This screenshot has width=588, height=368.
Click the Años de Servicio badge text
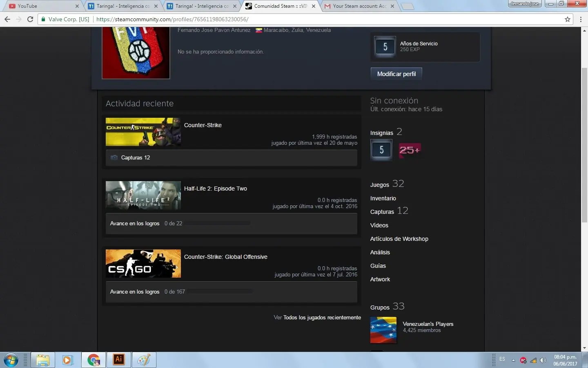click(419, 43)
